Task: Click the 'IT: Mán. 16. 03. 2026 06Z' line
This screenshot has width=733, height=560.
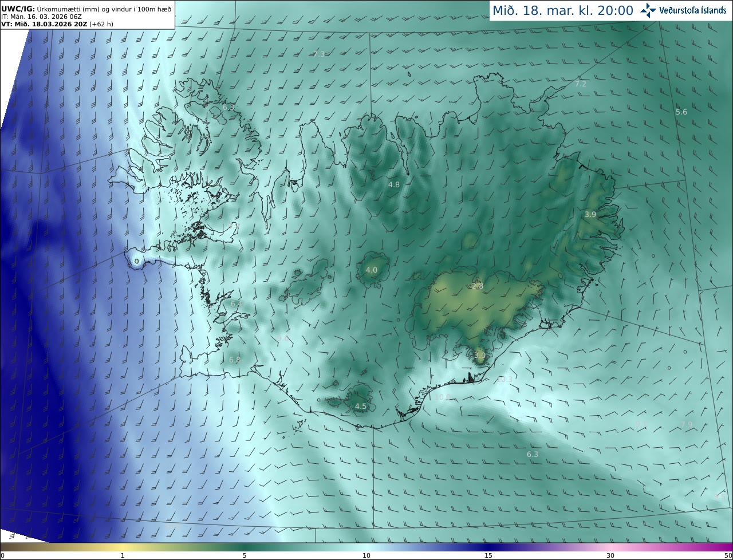Action: tap(41, 17)
